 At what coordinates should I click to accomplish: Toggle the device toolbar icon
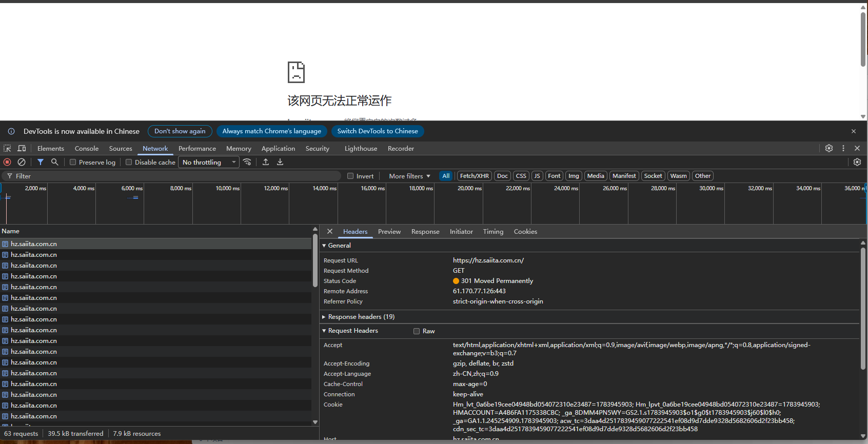pos(22,148)
